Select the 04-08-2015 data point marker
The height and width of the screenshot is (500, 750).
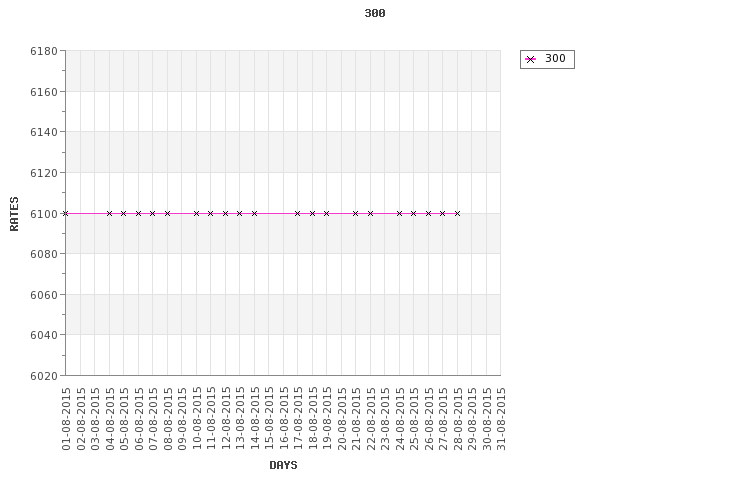click(x=109, y=213)
